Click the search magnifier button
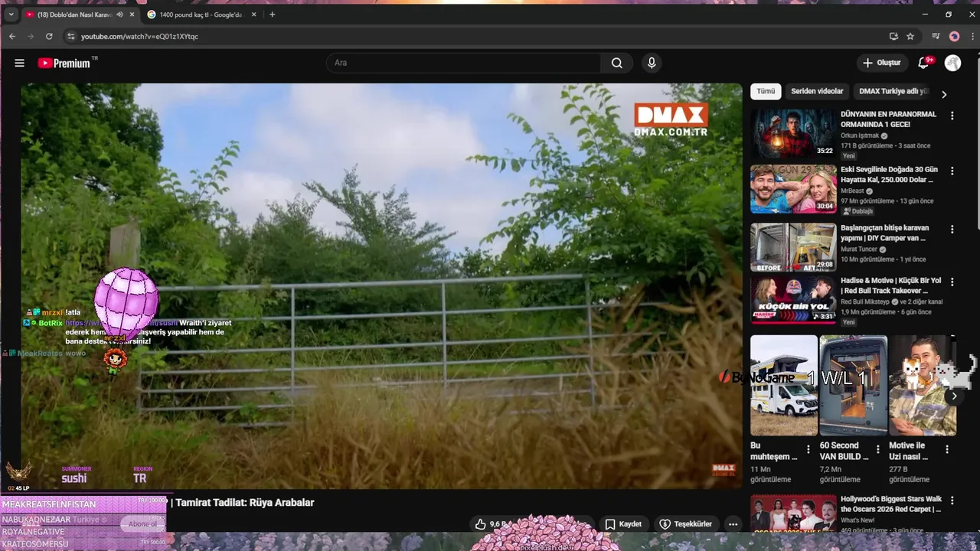Screen dimensions: 980x551 pyautogui.click(x=617, y=63)
